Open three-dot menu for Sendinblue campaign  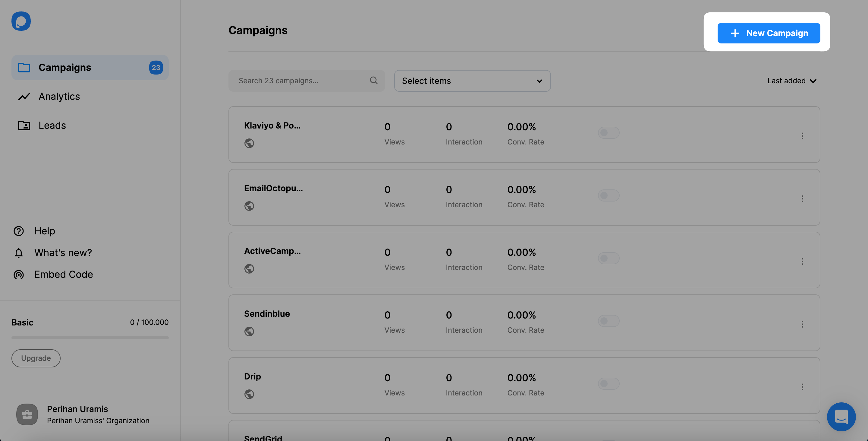[802, 324]
